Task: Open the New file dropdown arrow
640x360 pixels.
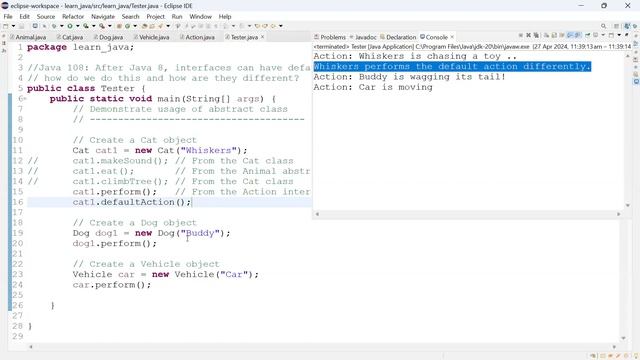Action: pos(13,26)
